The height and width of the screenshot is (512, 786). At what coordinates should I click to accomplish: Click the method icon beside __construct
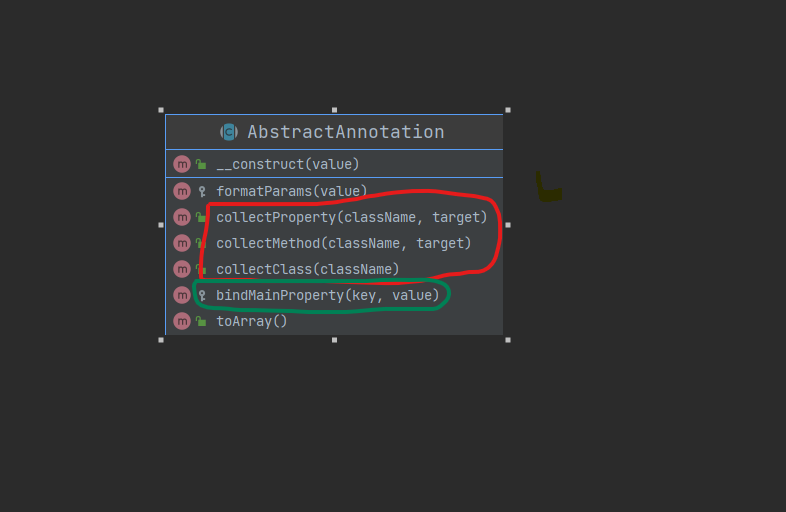(x=181, y=164)
